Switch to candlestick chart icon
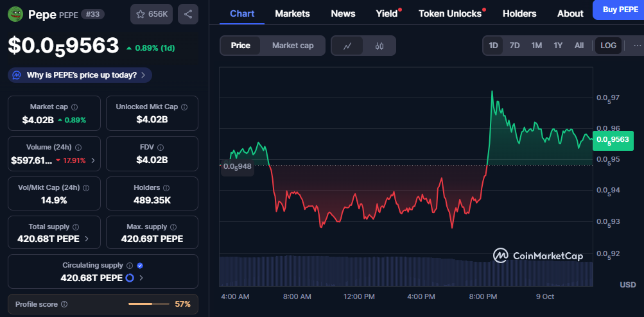This screenshot has width=644, height=317. click(379, 46)
